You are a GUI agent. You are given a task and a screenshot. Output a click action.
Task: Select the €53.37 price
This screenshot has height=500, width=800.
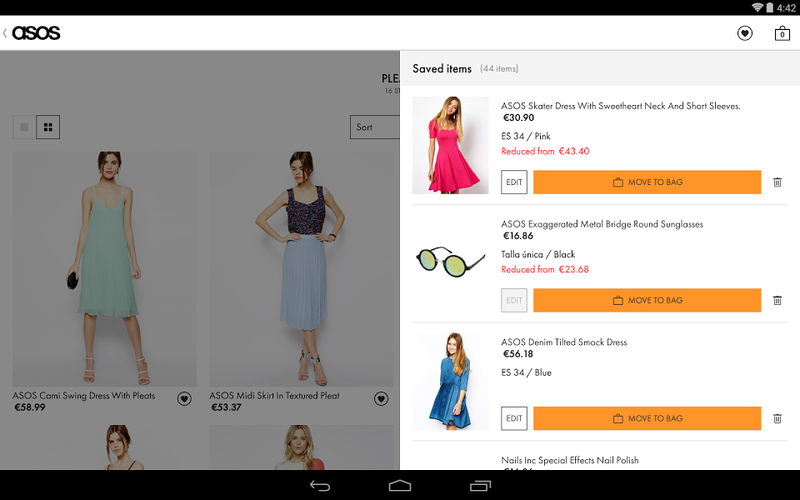click(x=226, y=407)
